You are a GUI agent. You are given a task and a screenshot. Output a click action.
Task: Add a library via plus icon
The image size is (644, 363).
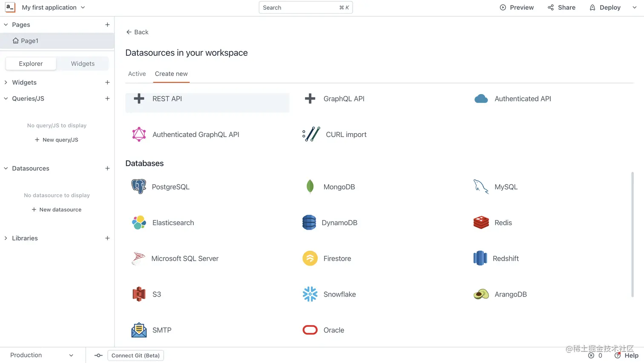pyautogui.click(x=107, y=238)
